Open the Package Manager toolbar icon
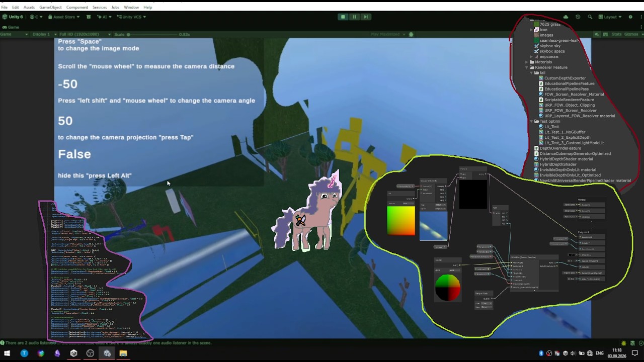 coord(89,17)
